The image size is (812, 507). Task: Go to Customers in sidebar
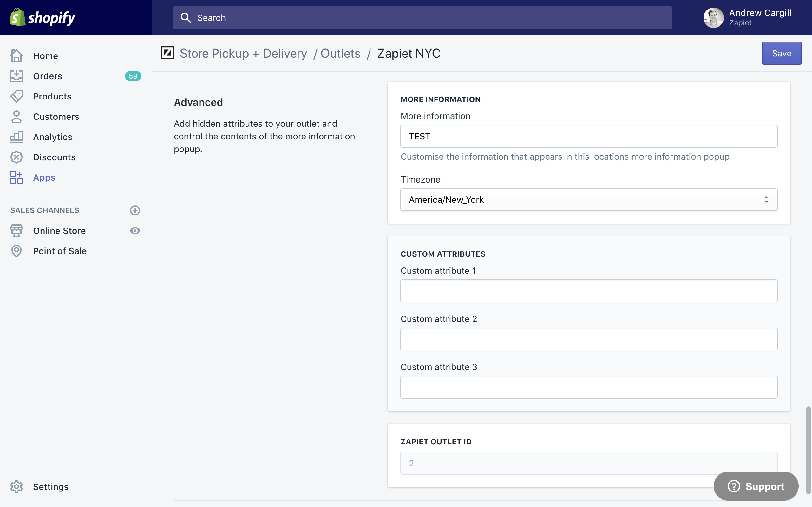coord(56,117)
